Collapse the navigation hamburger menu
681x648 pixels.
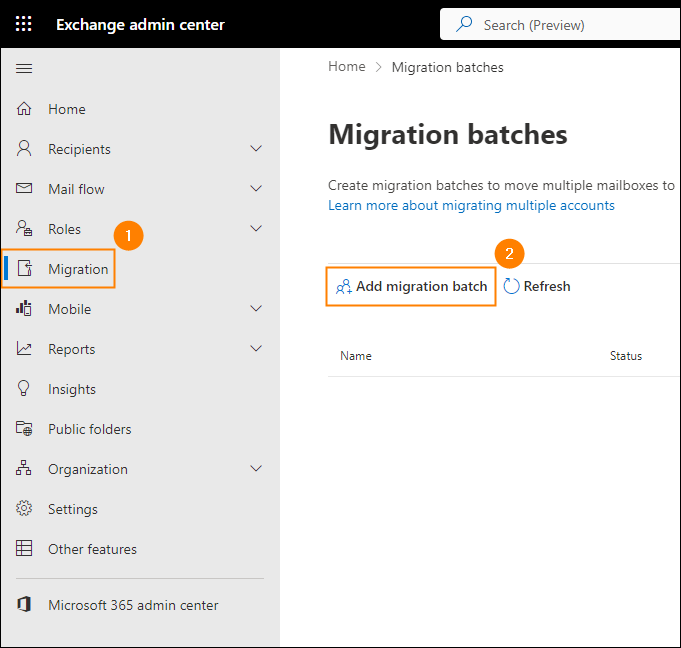[x=24, y=68]
